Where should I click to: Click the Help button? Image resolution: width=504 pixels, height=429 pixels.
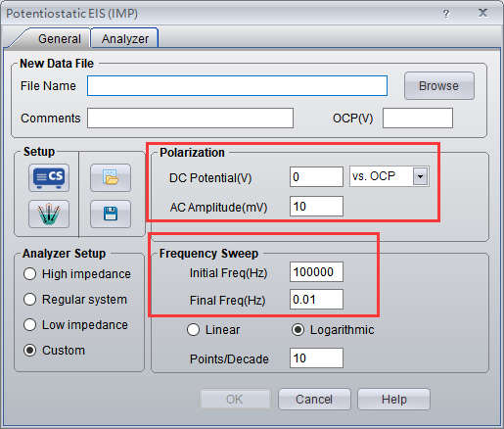[x=394, y=400]
